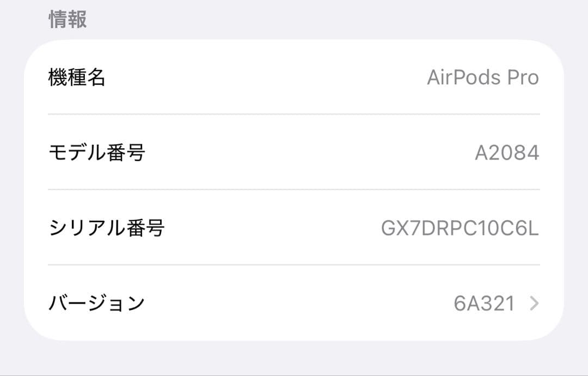Tap the 機種名 label

coord(75,78)
